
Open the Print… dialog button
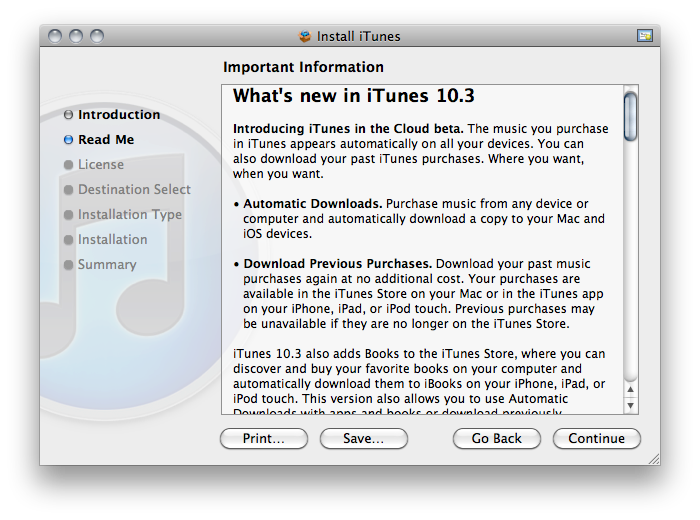(x=264, y=438)
